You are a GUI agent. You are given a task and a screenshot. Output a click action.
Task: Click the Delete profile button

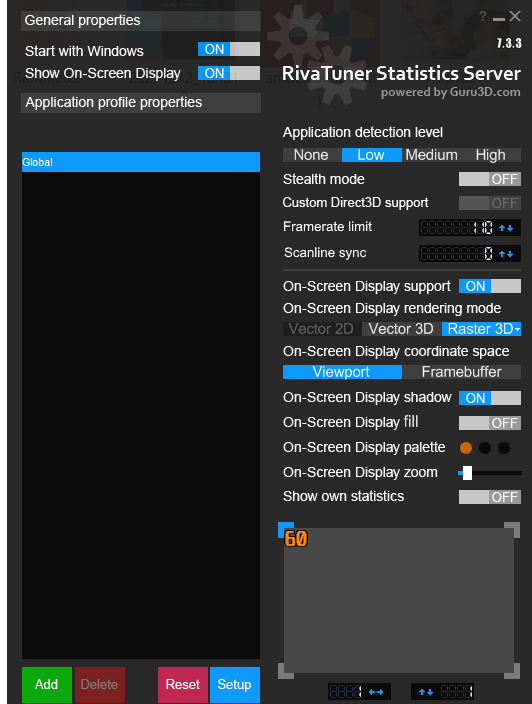[x=100, y=685]
